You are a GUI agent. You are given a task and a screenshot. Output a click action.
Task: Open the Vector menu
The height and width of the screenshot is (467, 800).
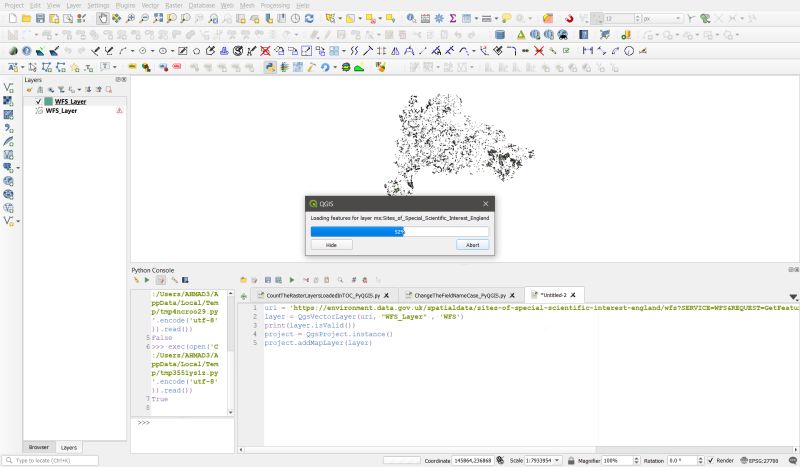150,5
